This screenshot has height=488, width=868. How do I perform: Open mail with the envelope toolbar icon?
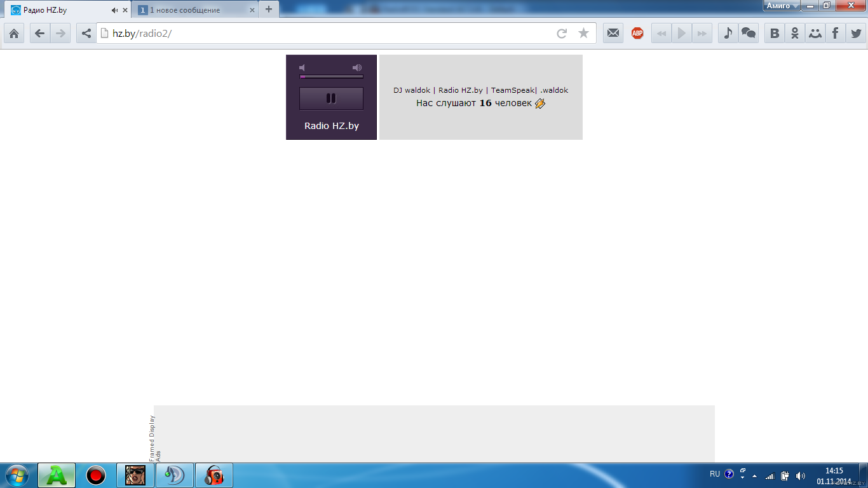[x=613, y=33]
